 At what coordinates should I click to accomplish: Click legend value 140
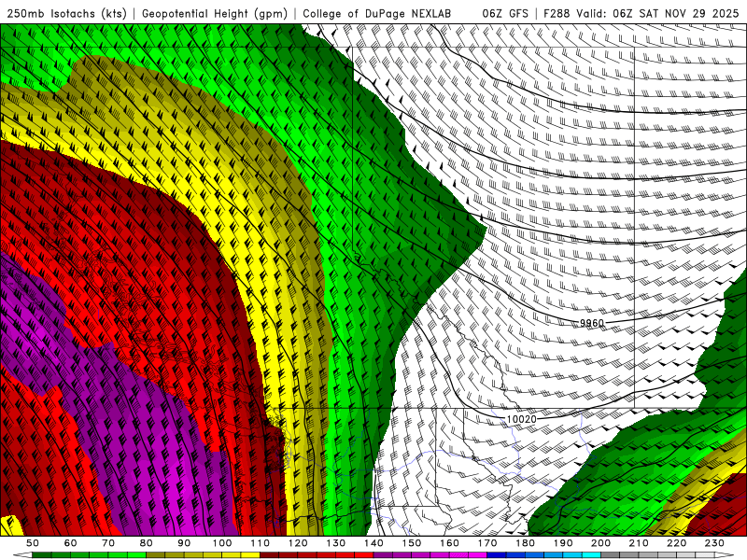(x=373, y=543)
